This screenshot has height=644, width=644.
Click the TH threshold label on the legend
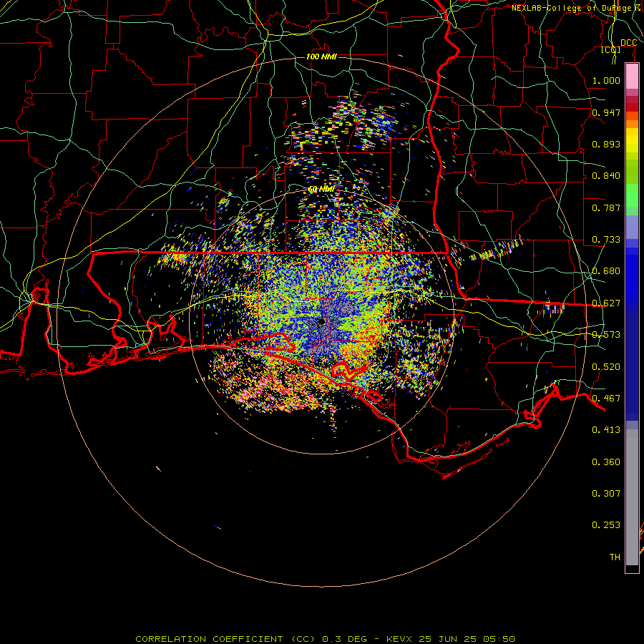(615, 557)
